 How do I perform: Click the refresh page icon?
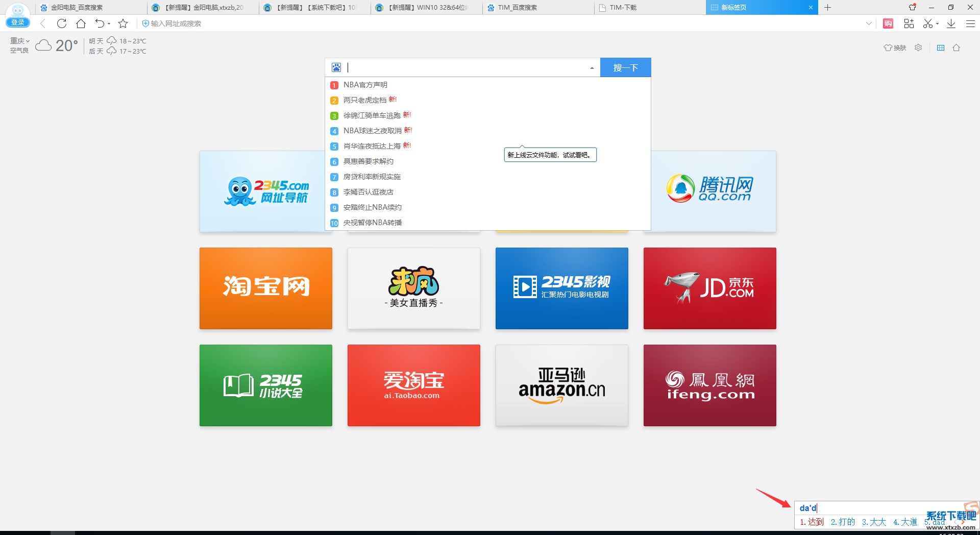click(x=62, y=23)
